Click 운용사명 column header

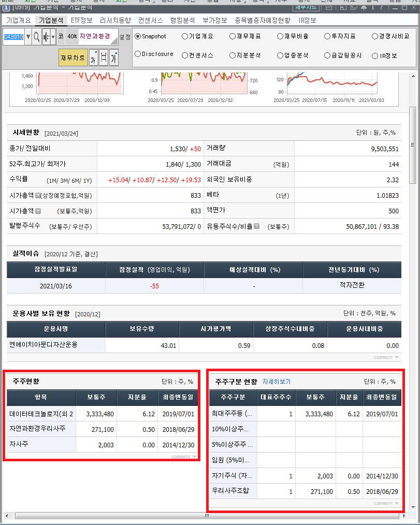56,329
